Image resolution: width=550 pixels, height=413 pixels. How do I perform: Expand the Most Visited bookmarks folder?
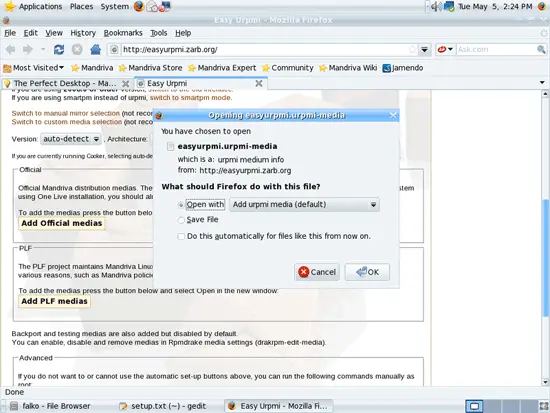coord(34,68)
